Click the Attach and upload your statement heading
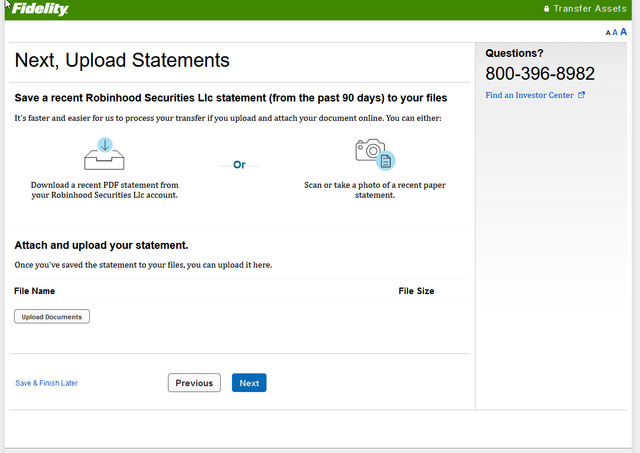 (101, 245)
